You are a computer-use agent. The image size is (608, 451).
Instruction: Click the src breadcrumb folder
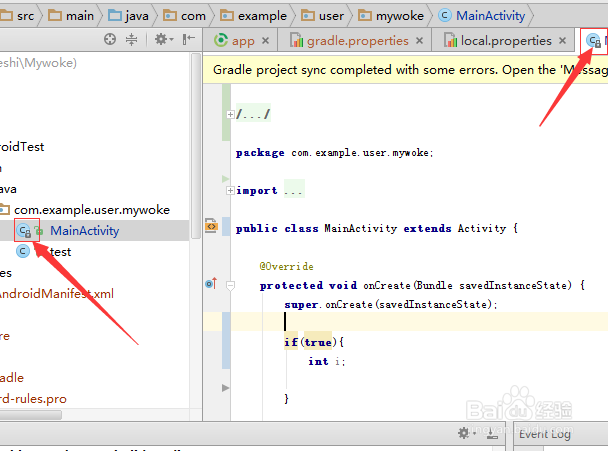17,16
